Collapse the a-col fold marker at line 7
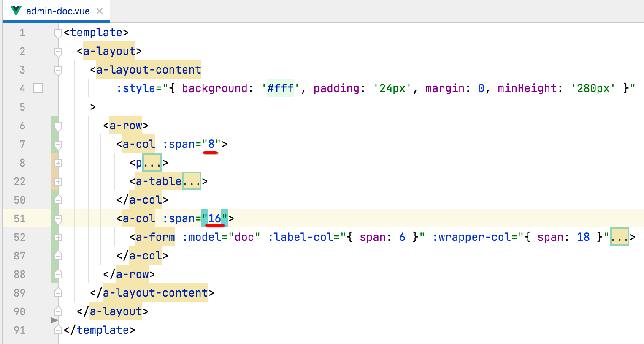The image size is (644, 344). click(58, 144)
